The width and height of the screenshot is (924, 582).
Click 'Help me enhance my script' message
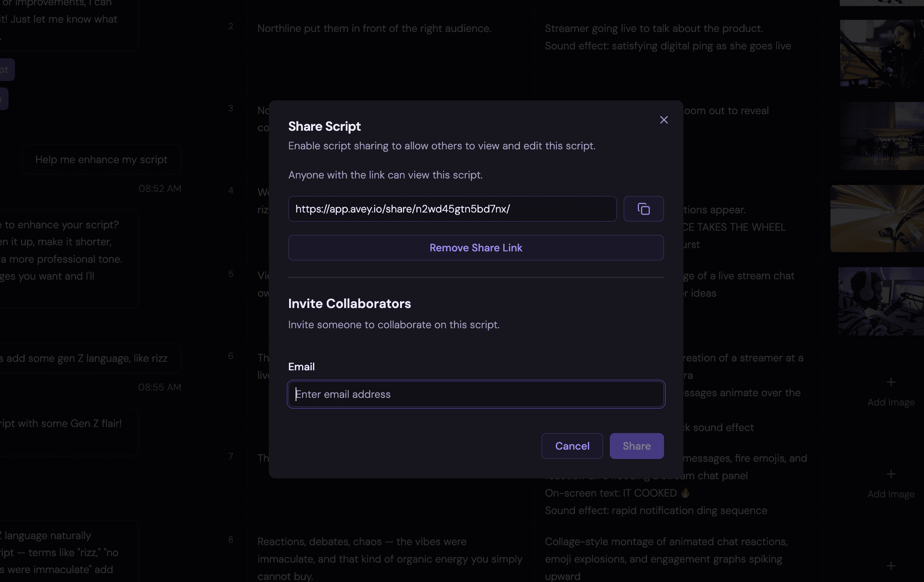point(101,159)
